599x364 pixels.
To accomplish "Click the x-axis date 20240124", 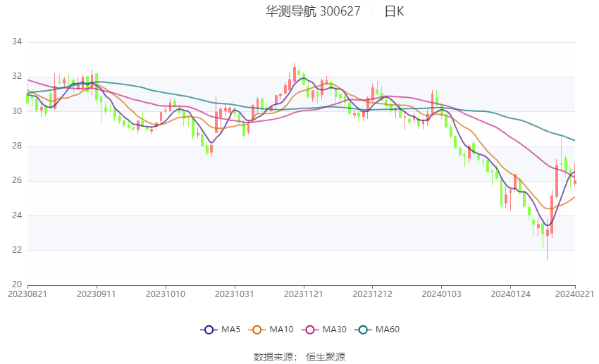I will point(510,294).
